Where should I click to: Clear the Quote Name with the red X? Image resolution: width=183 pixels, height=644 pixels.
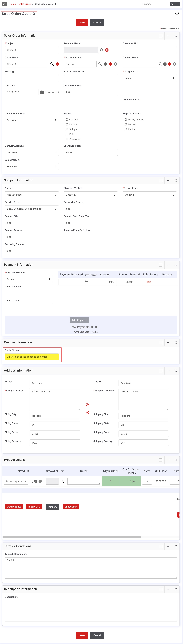57,64
